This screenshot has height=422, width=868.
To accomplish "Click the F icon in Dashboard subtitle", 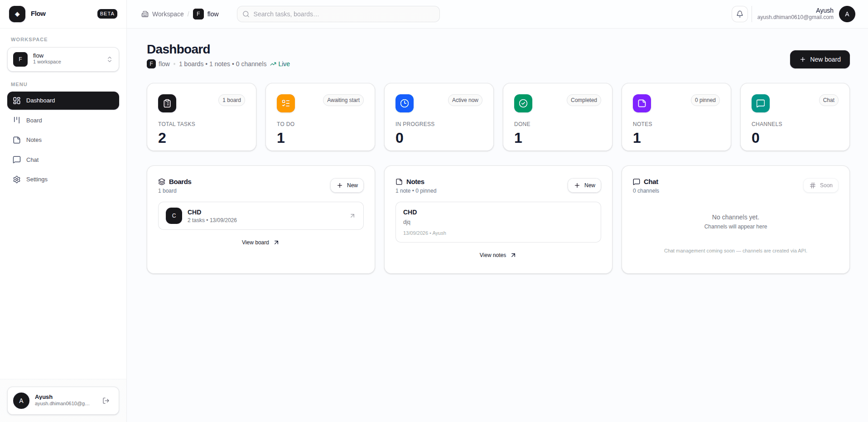I will click(151, 64).
